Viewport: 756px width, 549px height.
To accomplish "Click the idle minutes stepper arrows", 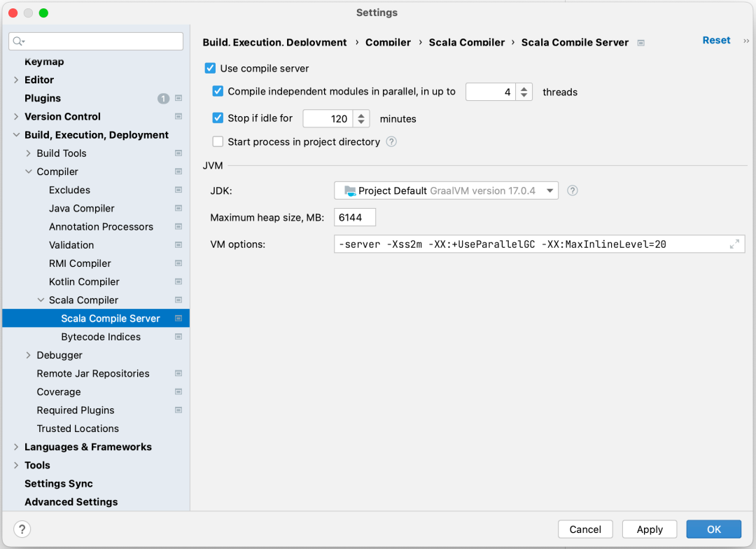I will 361,118.
